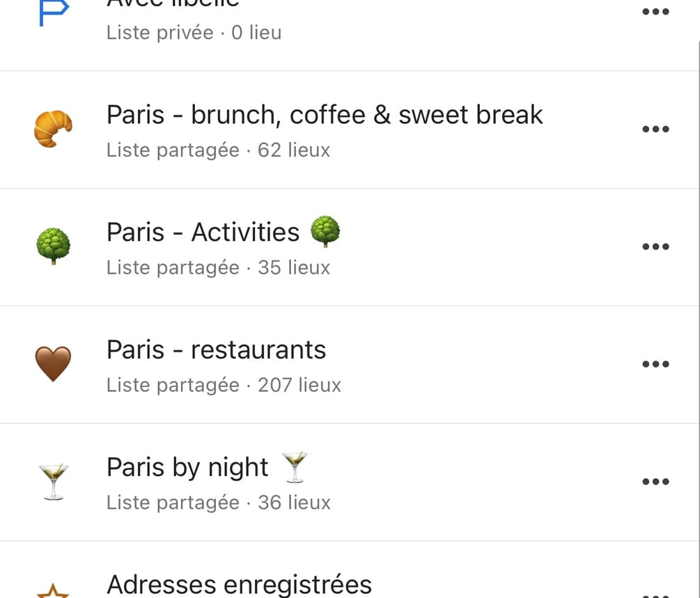Select the Adresses enregistrées list
Screen dimensions: 700x598
[239, 584]
